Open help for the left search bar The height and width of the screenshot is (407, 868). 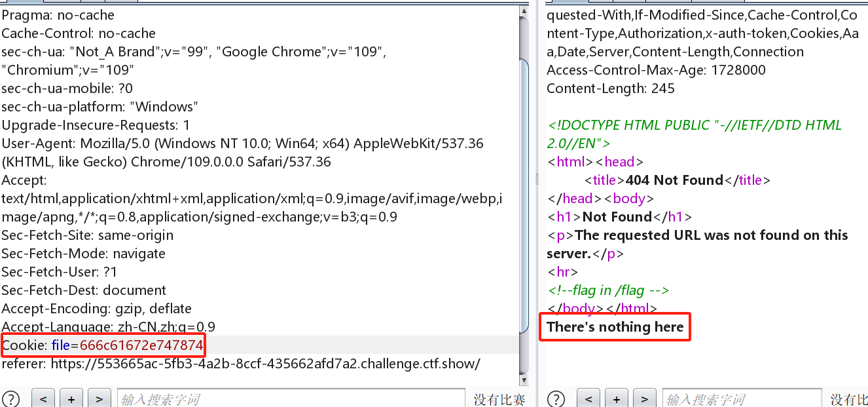tap(11, 398)
